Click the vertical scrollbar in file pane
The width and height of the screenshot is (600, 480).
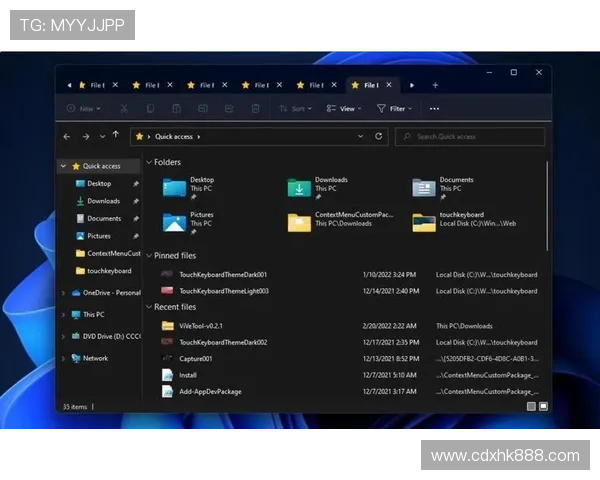tap(547, 206)
